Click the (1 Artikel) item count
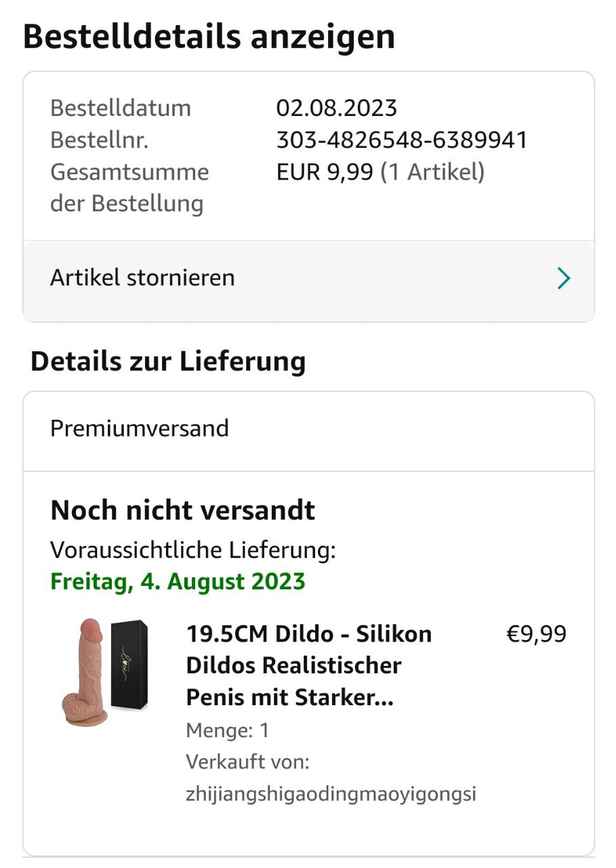616x868 pixels. 432,172
